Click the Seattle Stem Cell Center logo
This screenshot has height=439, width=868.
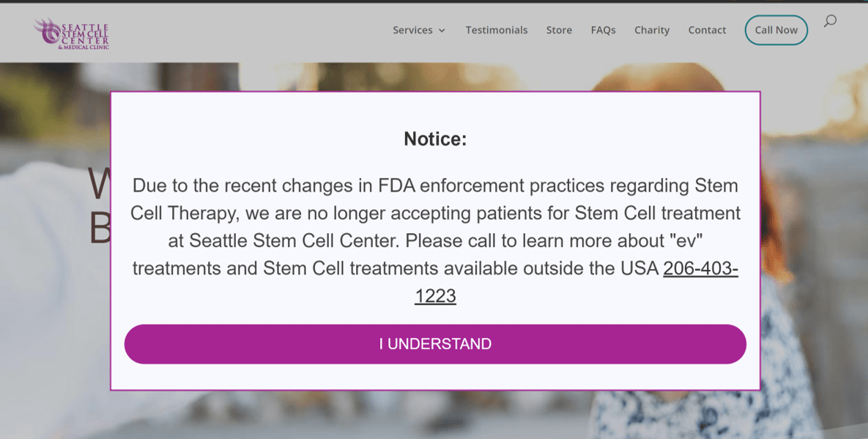click(70, 33)
